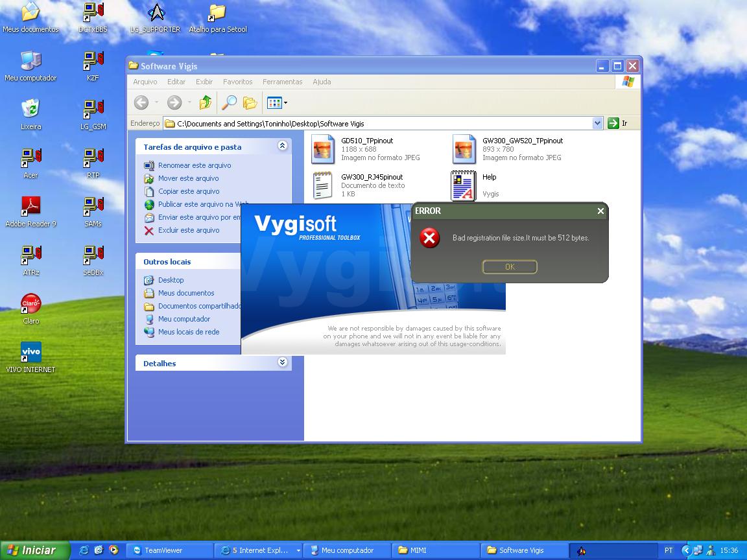The height and width of the screenshot is (560, 747).
Task: Collapse Tarefas de arquivo e pasta panel
Action: (x=282, y=146)
